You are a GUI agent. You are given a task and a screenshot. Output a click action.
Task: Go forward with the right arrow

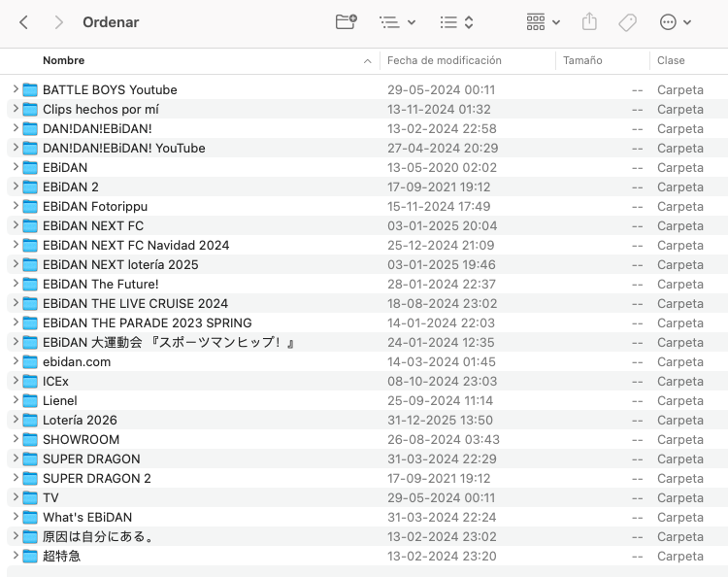pyautogui.click(x=58, y=21)
